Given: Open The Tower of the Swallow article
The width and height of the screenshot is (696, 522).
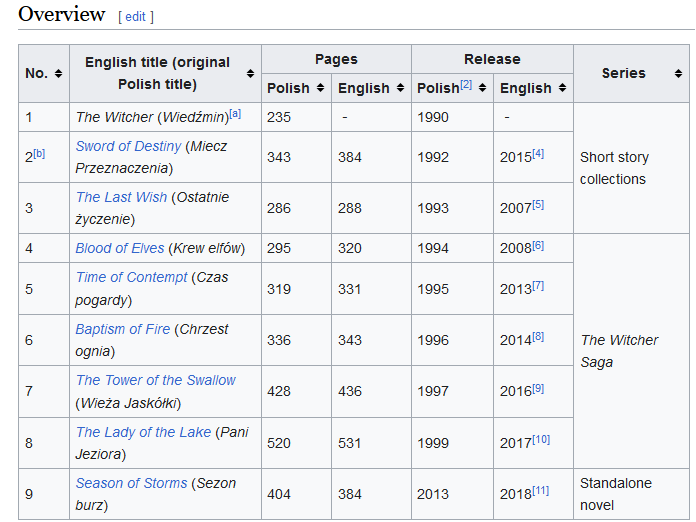Looking at the screenshot, I should coord(156,380).
